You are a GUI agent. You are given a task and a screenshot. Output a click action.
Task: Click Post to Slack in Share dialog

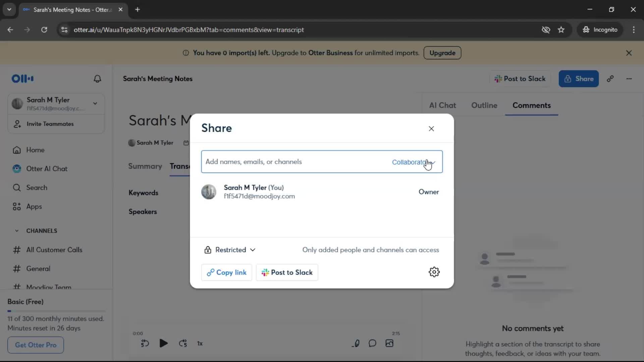pos(287,273)
